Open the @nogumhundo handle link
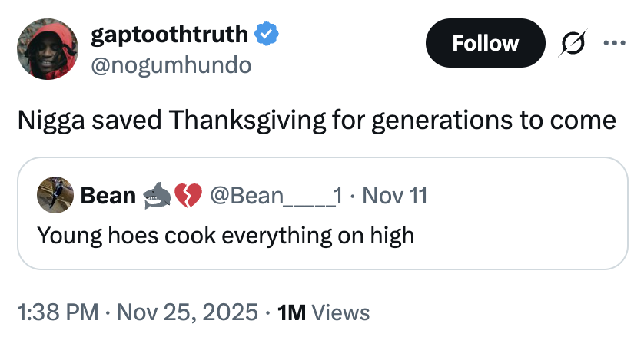Viewport: 644px width, 347px height. point(171,66)
